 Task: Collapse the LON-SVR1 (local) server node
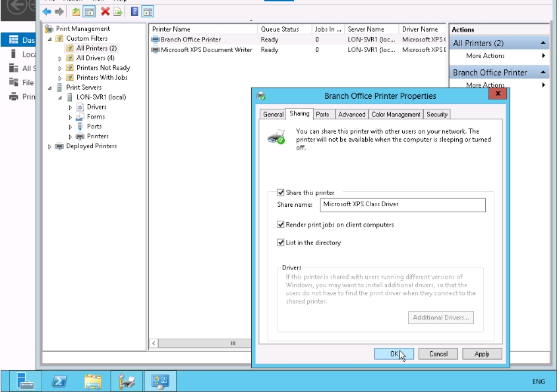[60, 98]
